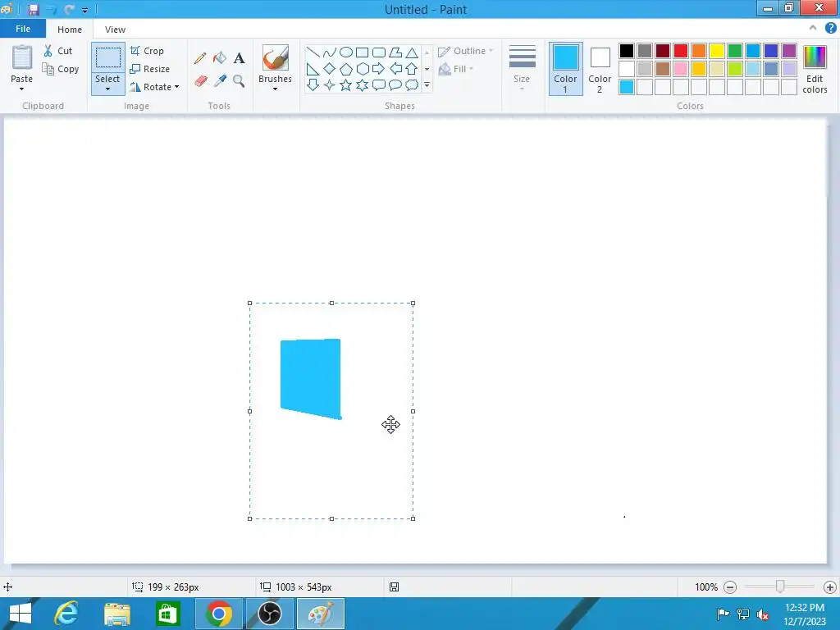Image resolution: width=840 pixels, height=630 pixels.
Task: Expand the Paste dropdown arrow
Action: click(x=21, y=89)
